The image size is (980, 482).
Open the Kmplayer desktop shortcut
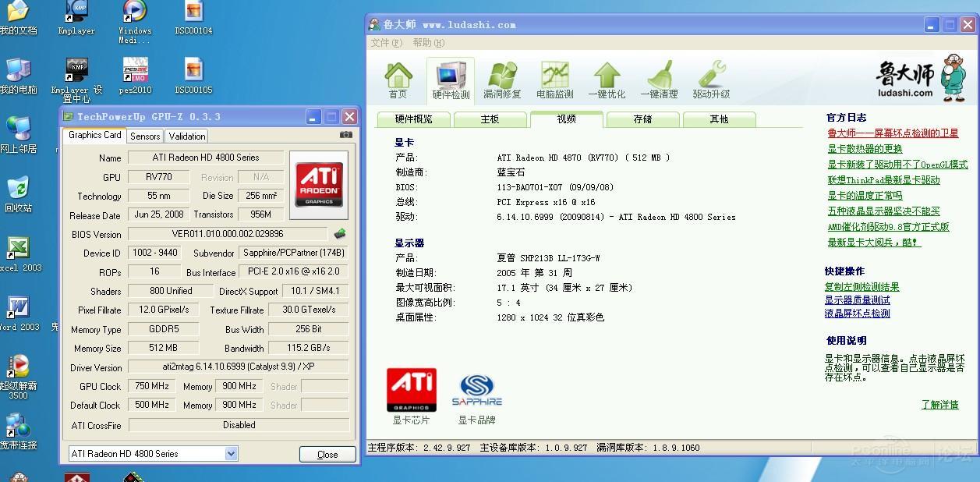[x=76, y=17]
